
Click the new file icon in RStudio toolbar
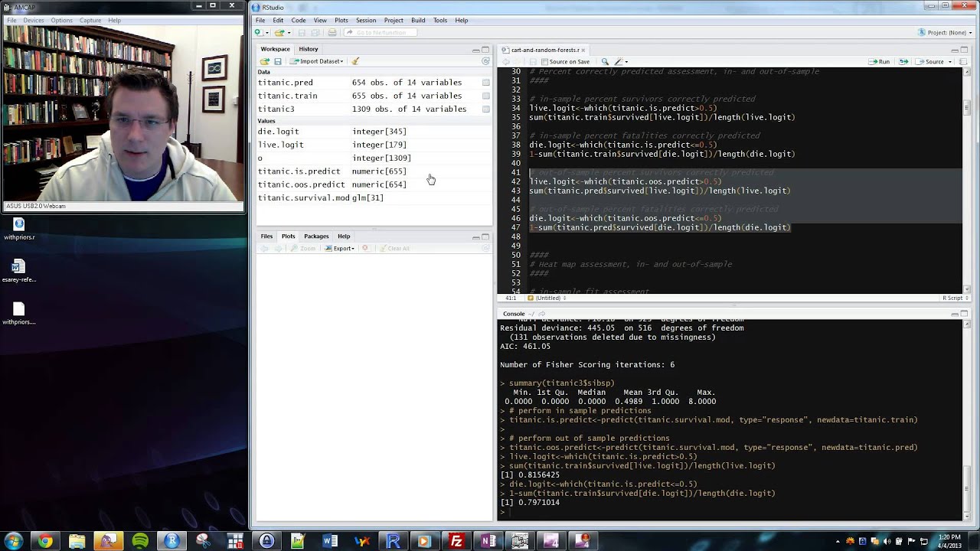click(x=258, y=32)
